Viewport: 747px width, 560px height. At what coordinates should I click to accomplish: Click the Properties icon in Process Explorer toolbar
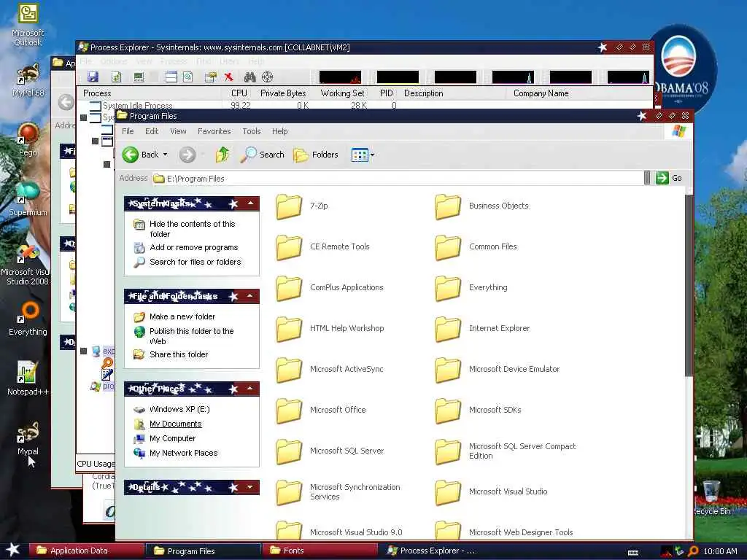[210, 77]
